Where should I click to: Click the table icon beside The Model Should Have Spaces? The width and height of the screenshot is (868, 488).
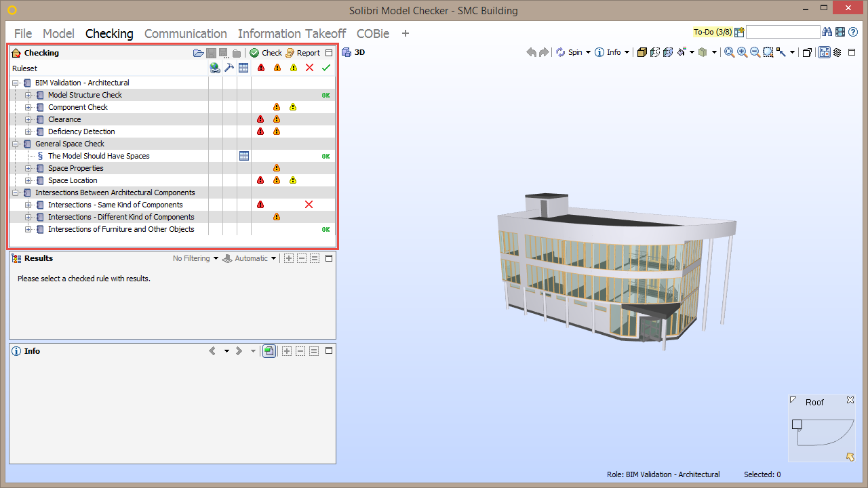pos(243,156)
